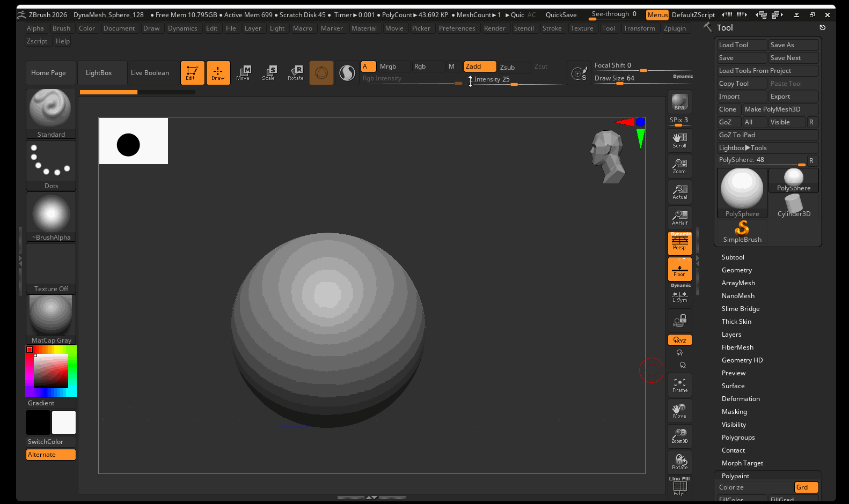
Task: Open the Stroke menu
Action: coord(552,28)
